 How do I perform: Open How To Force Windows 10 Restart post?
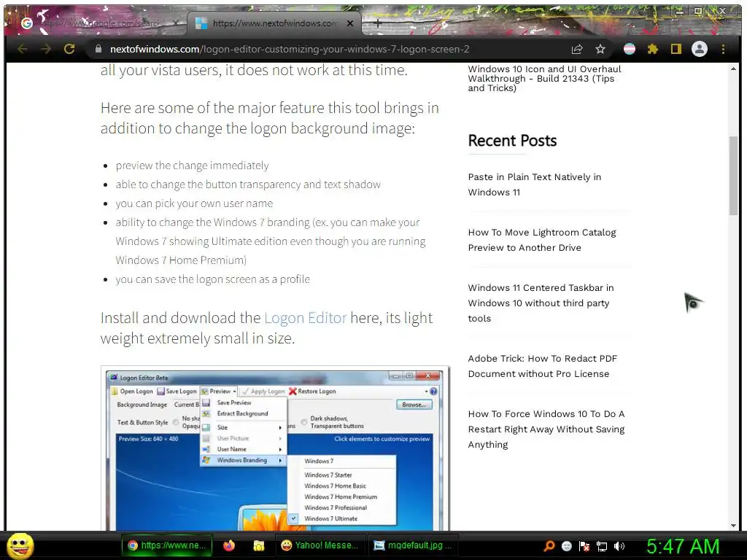point(546,429)
